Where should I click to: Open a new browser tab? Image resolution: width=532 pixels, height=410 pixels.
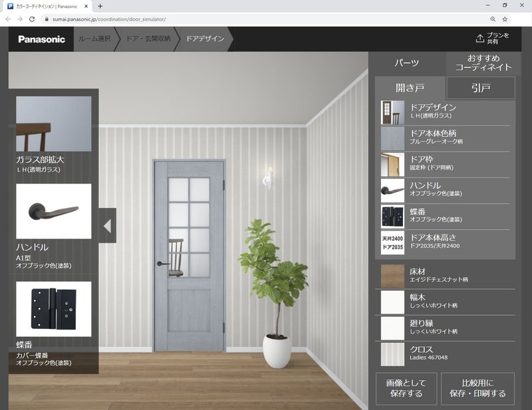tap(100, 6)
